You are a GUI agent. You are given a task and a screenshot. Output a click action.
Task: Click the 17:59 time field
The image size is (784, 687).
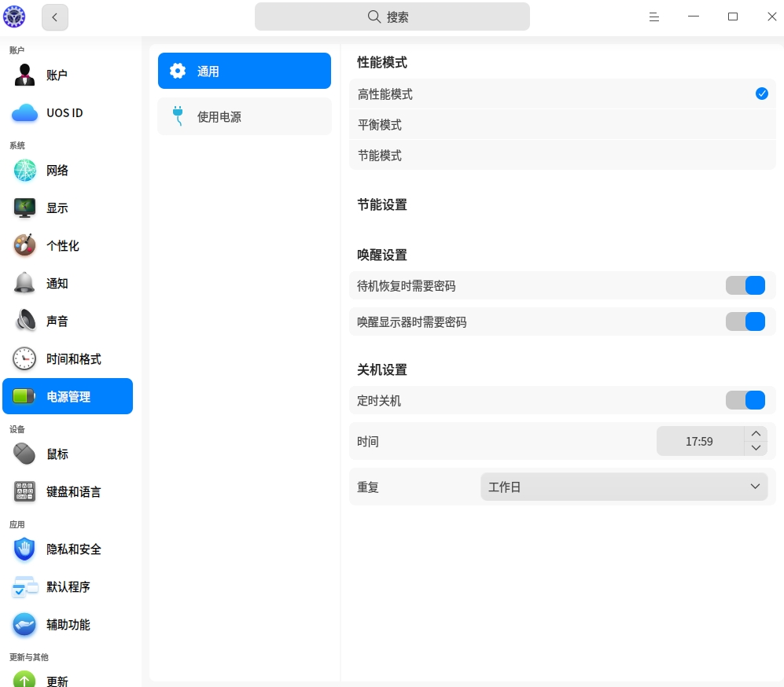coord(700,441)
